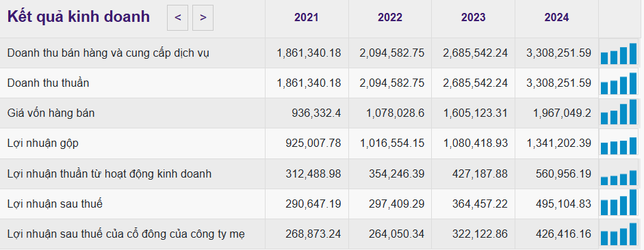
Task: Click bar chart icon of Lợi nhuận gộp
Action: point(619,145)
